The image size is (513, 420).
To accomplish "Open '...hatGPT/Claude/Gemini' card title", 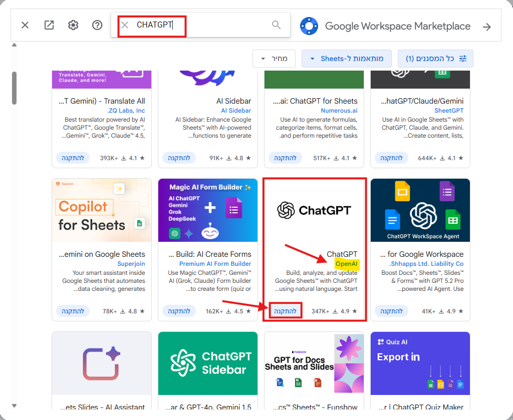I will [x=422, y=101].
